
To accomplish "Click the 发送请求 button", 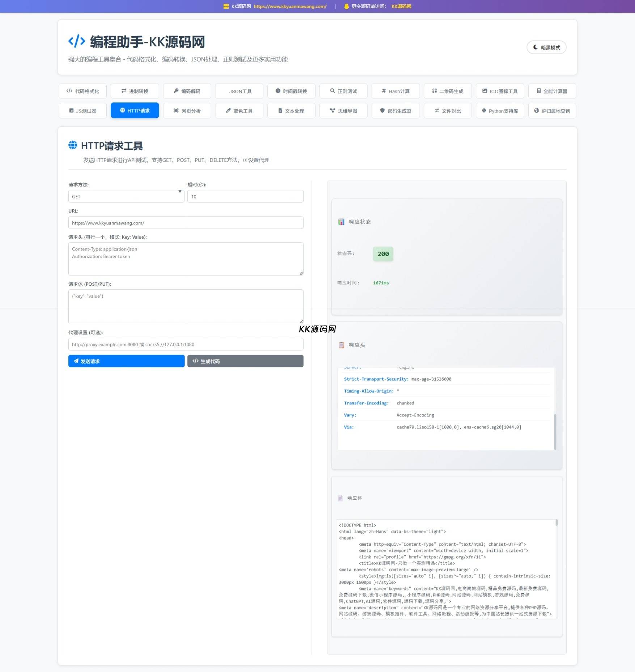I will tap(126, 361).
